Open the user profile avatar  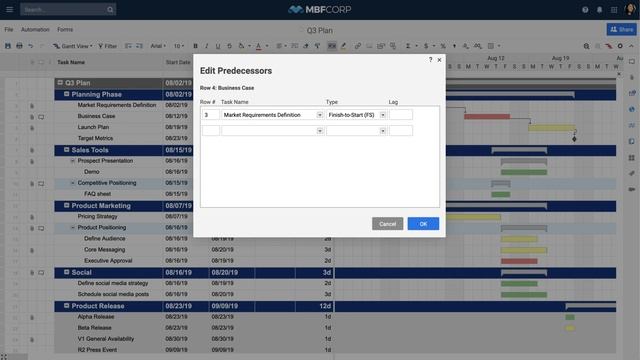coord(630,9)
